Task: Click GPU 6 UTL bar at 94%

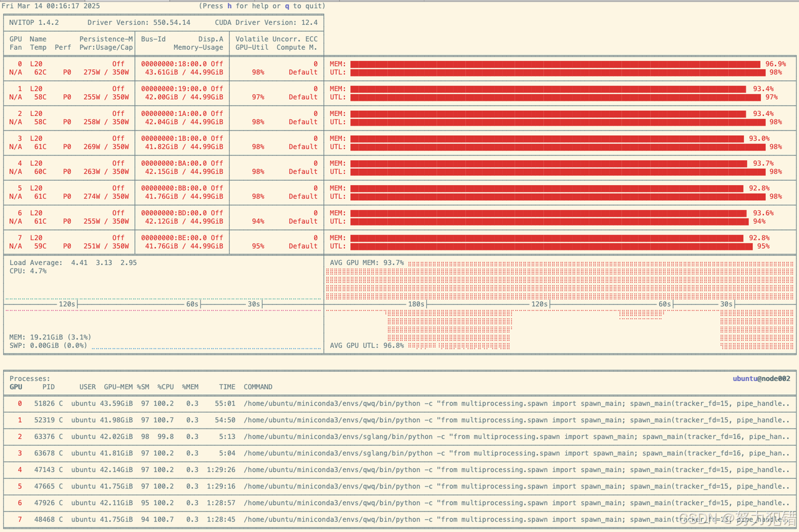Action: [549, 221]
